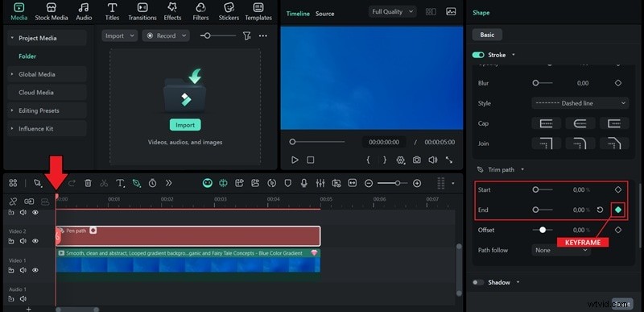
Task: Open the Transitions tab
Action: (x=142, y=12)
